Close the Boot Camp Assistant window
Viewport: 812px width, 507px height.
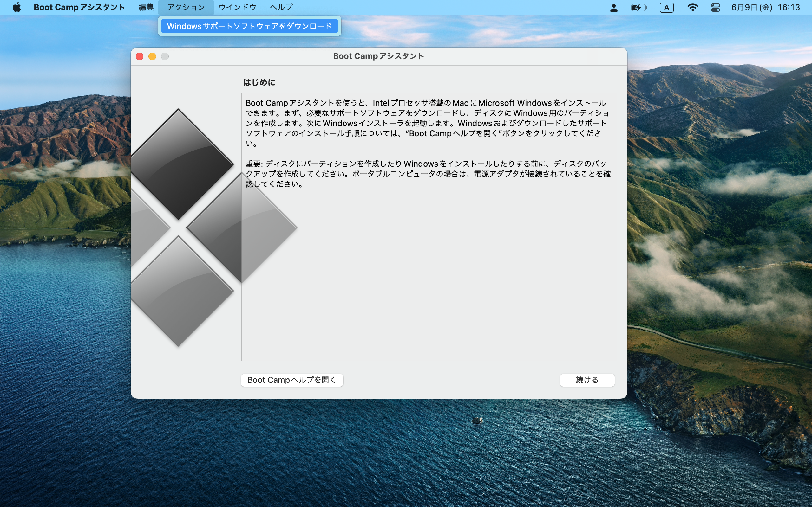pos(140,56)
